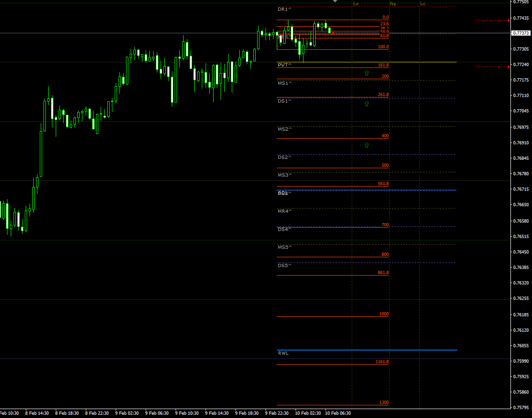Click the 1161.8 extension level label

[x=382, y=361]
